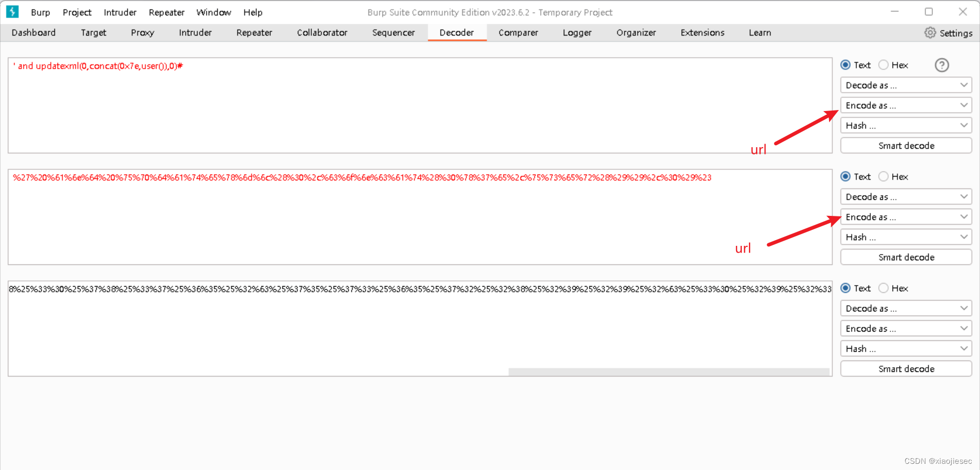
Task: Select Hex mode for the first decoder panel
Action: coord(884,65)
